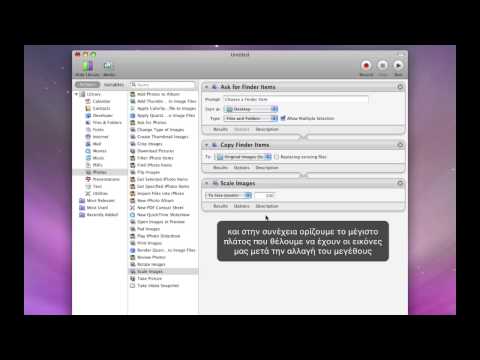The width and height of the screenshot is (480, 360).
Task: Select the Create Thumbnail Images action
Action: (x=163, y=137)
